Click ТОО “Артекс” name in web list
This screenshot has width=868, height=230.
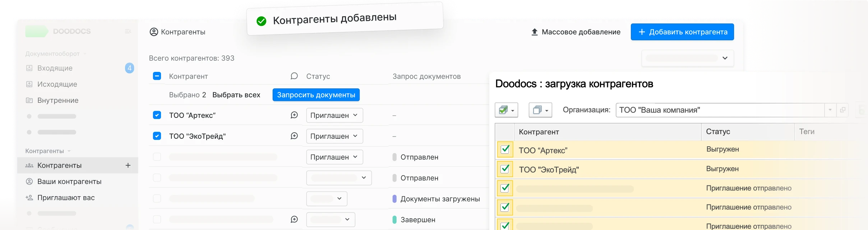[x=192, y=115]
